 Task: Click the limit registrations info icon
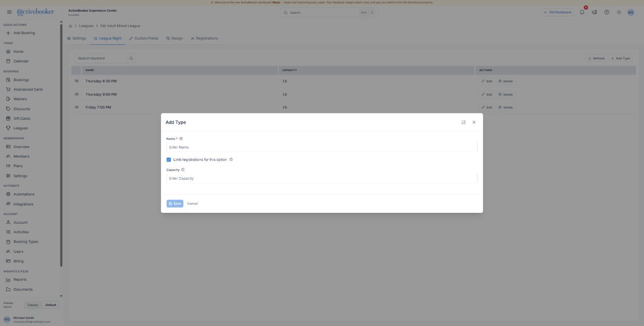pos(231,160)
